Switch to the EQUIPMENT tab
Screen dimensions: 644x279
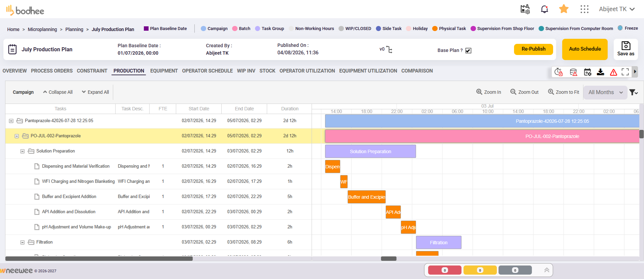[x=164, y=71]
